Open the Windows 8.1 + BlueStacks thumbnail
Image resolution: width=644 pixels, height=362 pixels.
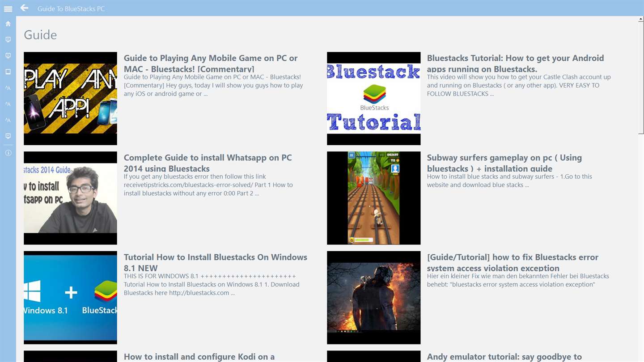click(x=70, y=298)
